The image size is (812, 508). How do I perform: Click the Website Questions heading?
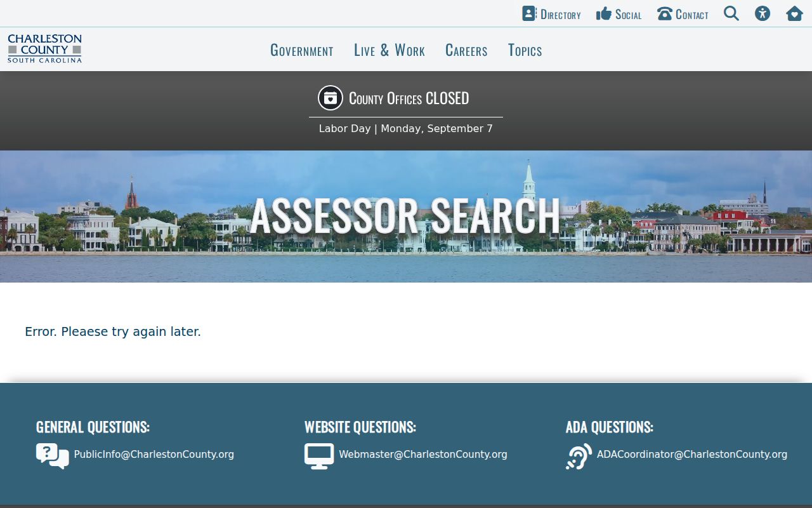[360, 427]
